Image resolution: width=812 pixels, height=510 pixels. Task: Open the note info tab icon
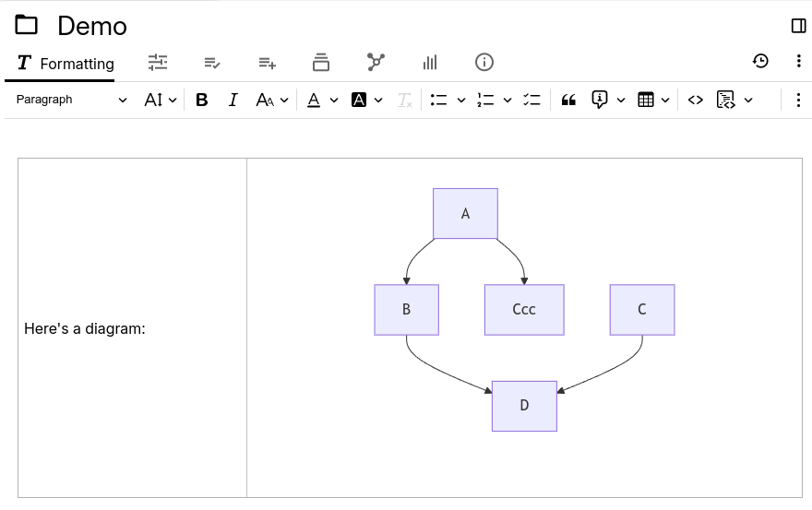(x=484, y=62)
